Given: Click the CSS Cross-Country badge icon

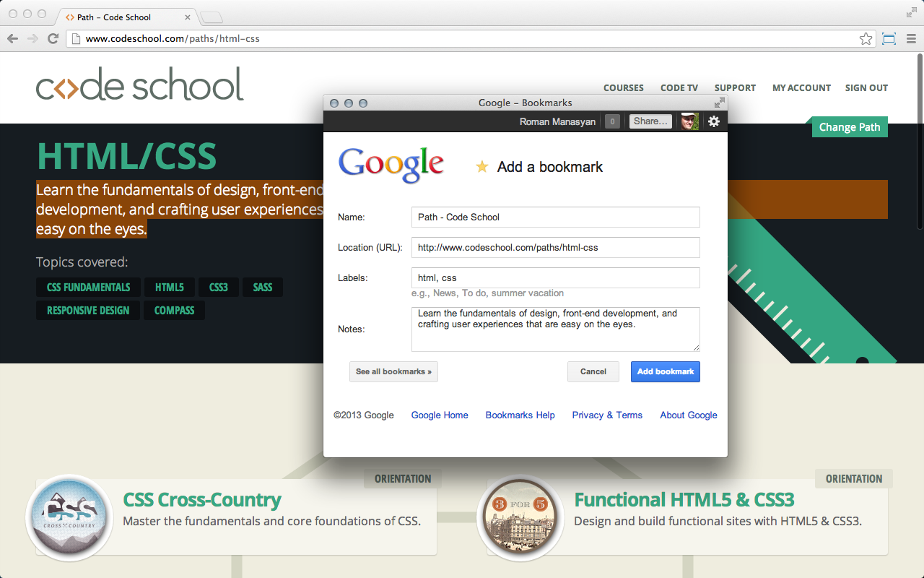Looking at the screenshot, I should 69,517.
